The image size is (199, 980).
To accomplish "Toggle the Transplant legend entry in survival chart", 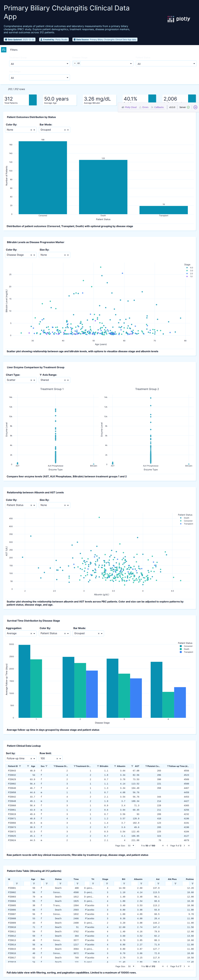I will click(188, 652).
